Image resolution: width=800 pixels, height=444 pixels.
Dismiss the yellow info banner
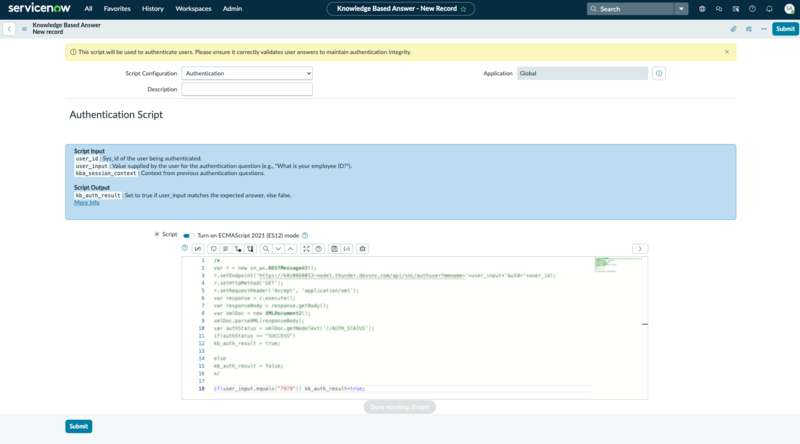click(727, 52)
